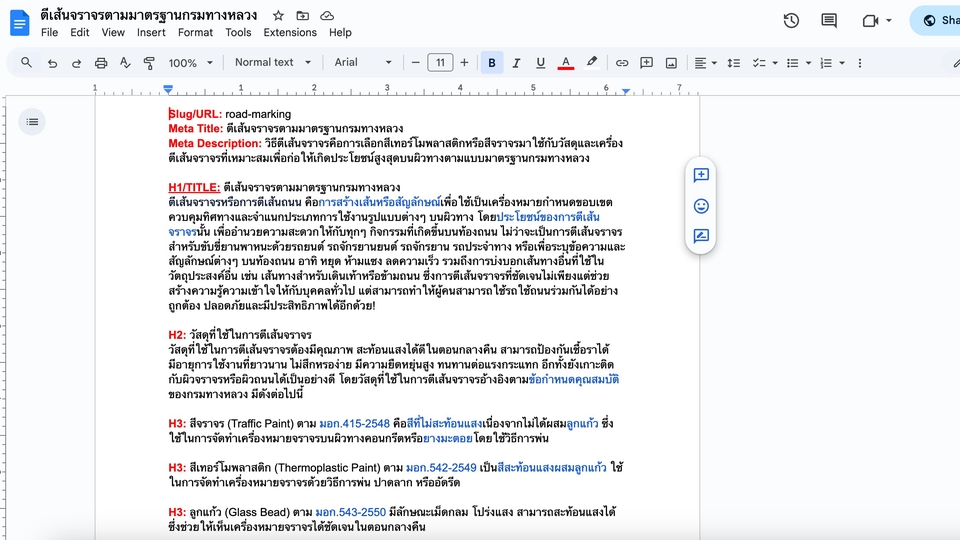Open the Tools menu
Image resolution: width=960 pixels, height=540 pixels.
point(238,32)
